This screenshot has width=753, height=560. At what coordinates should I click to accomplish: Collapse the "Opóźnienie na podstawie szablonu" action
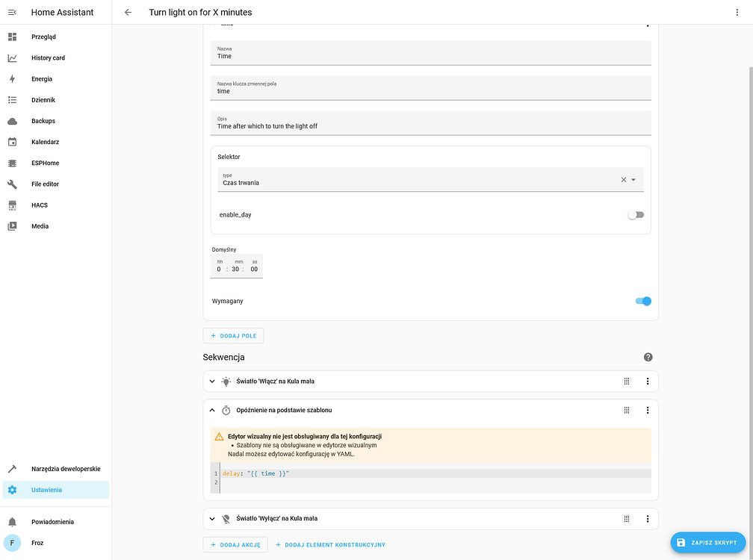[x=211, y=410]
